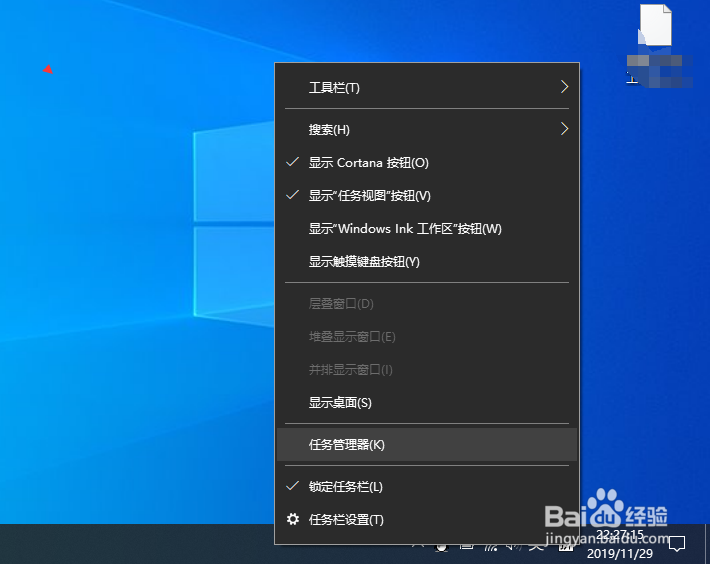Image resolution: width=710 pixels, height=564 pixels.
Task: Enable 显示触摸键盘按钮(Y) option
Action: (x=427, y=262)
